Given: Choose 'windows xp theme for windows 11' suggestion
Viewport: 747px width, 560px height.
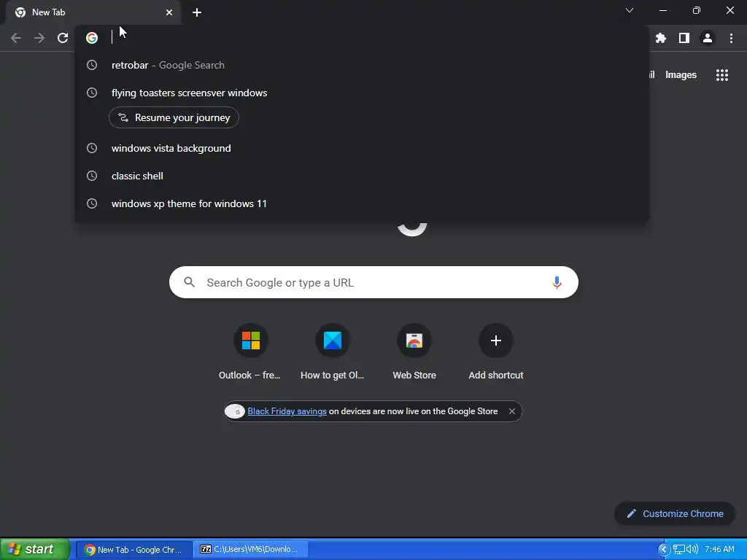Looking at the screenshot, I should (362, 203).
